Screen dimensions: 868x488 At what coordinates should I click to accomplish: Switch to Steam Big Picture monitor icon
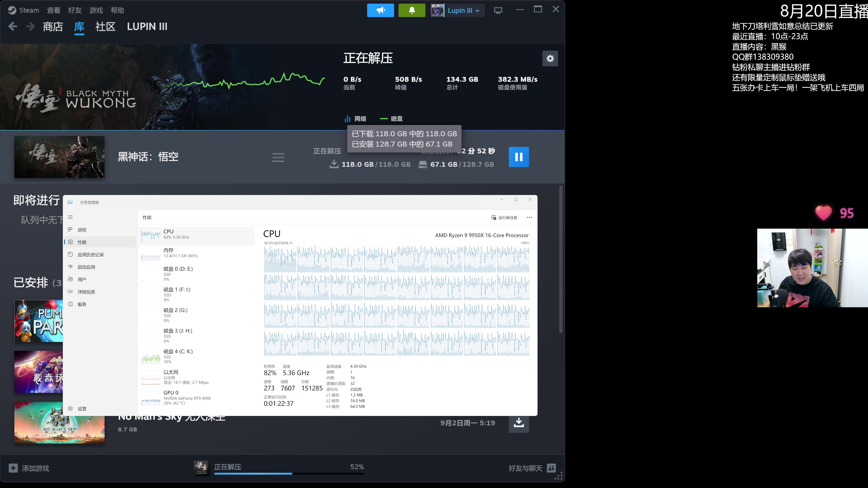coord(498,10)
